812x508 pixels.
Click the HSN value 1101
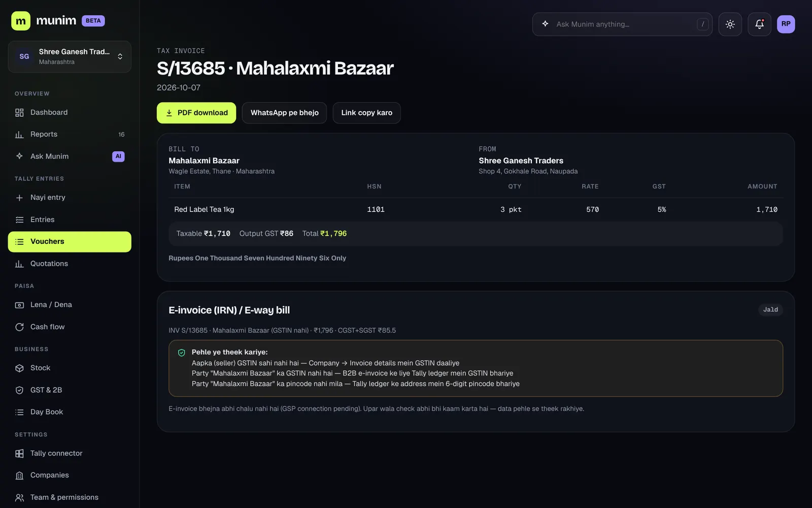click(x=376, y=209)
